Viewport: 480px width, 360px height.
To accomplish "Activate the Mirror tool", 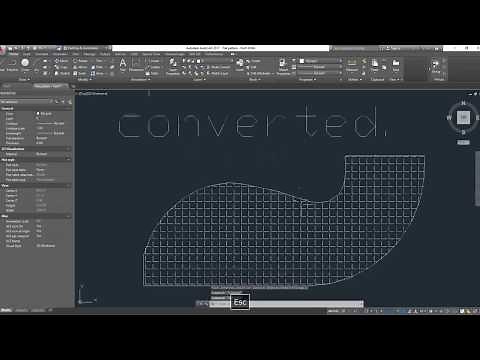I will point(80,67).
